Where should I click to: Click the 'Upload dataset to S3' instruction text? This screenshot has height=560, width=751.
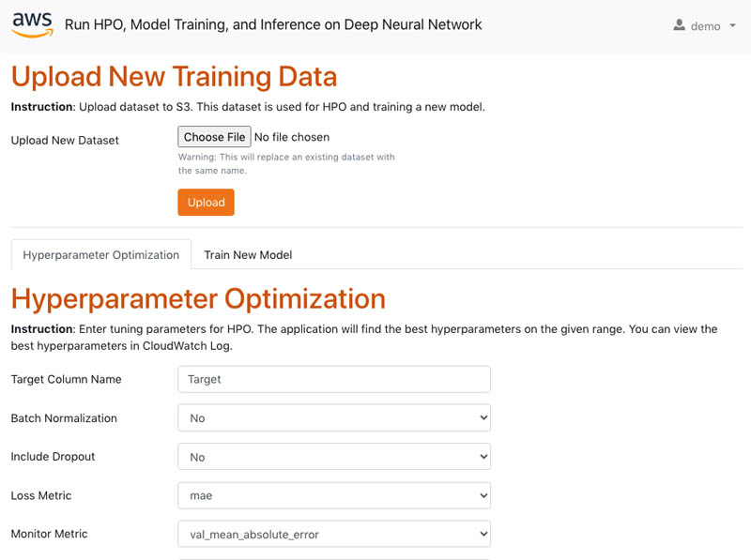point(248,107)
